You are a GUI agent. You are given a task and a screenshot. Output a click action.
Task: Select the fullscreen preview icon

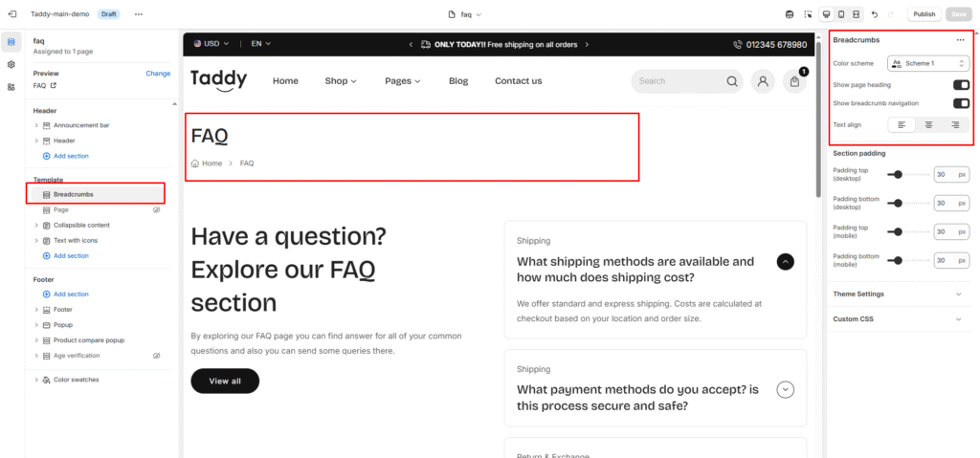856,14
